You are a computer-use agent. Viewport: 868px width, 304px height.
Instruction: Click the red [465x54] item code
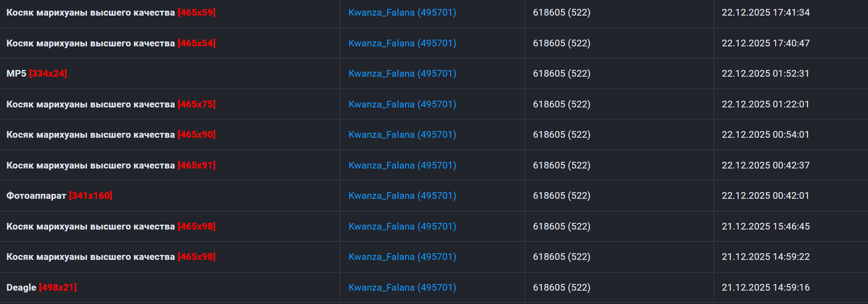coord(196,43)
